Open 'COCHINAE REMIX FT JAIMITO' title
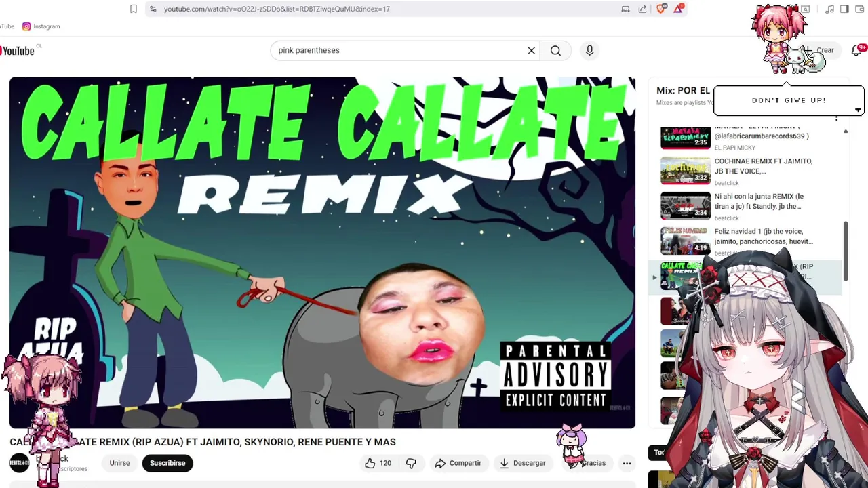This screenshot has width=868, height=488. [x=763, y=166]
